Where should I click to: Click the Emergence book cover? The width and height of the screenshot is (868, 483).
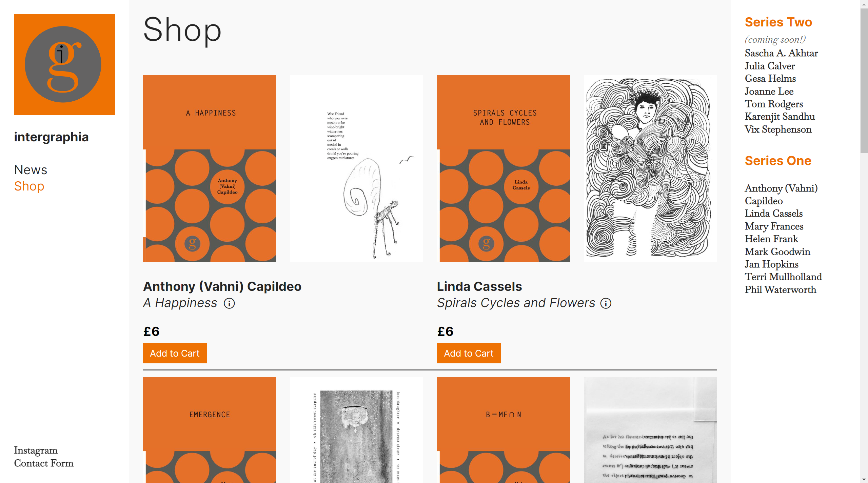(210, 430)
